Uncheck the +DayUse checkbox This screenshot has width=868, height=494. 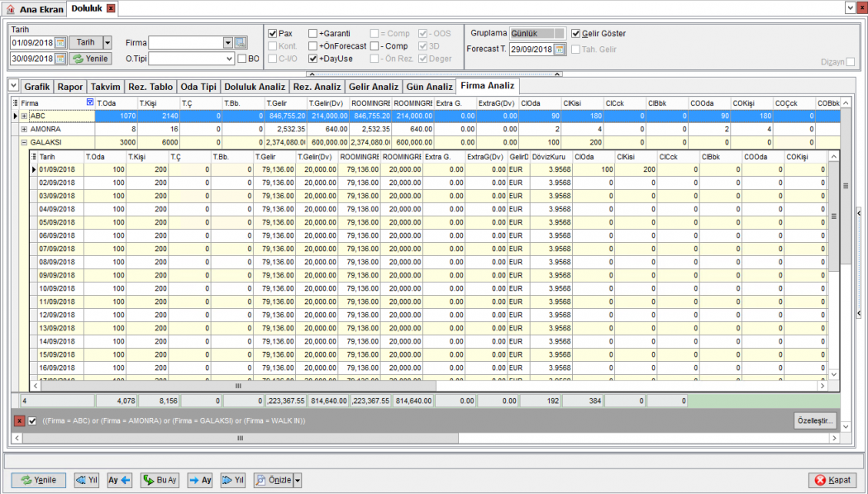pyautogui.click(x=312, y=59)
